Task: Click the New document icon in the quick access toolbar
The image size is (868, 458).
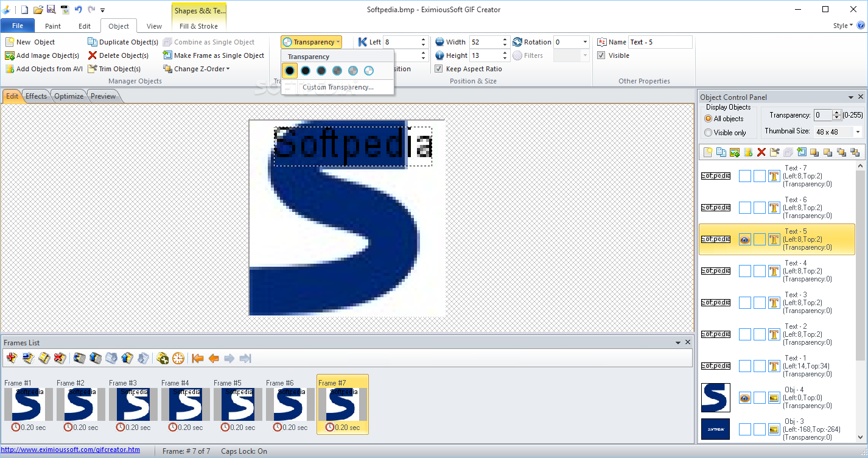Action: 24,9
